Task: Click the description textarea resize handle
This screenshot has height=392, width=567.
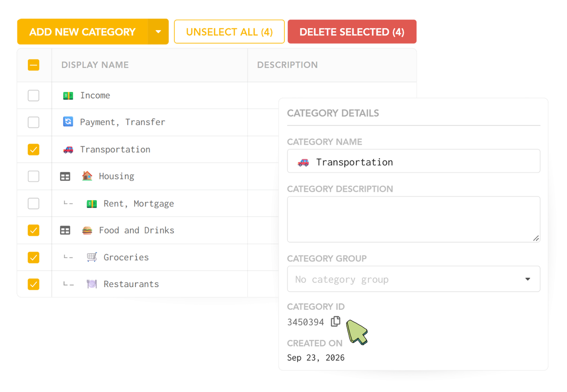Action: [x=536, y=239]
